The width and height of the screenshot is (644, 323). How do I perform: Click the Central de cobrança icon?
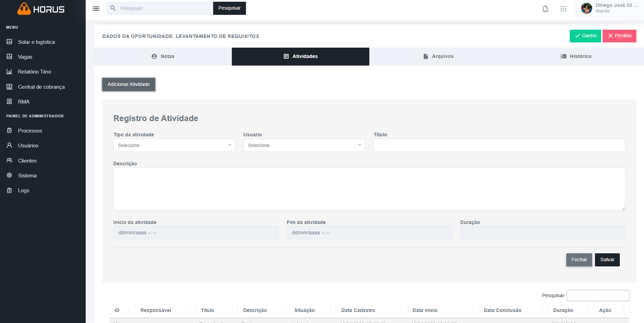(9, 87)
